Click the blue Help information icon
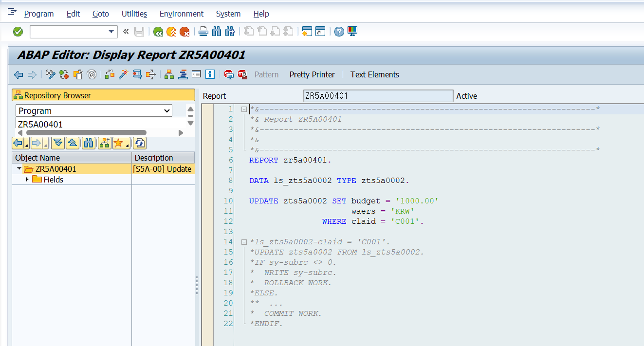 click(x=210, y=74)
